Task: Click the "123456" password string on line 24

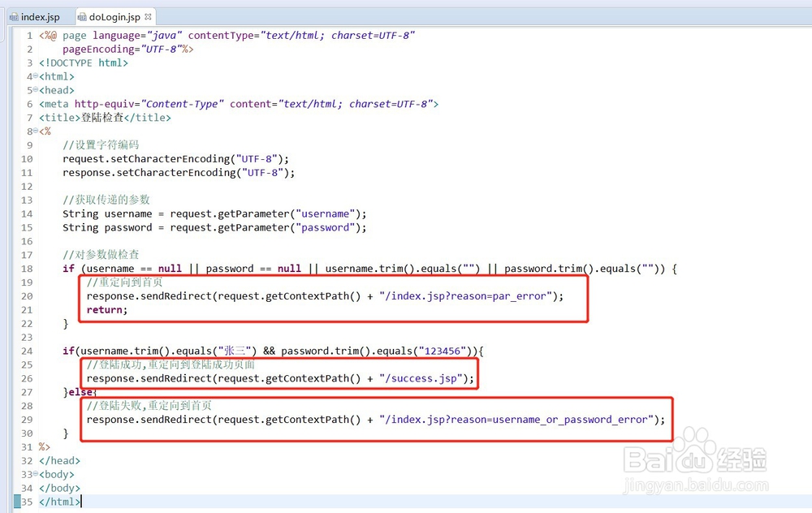Action: (438, 351)
